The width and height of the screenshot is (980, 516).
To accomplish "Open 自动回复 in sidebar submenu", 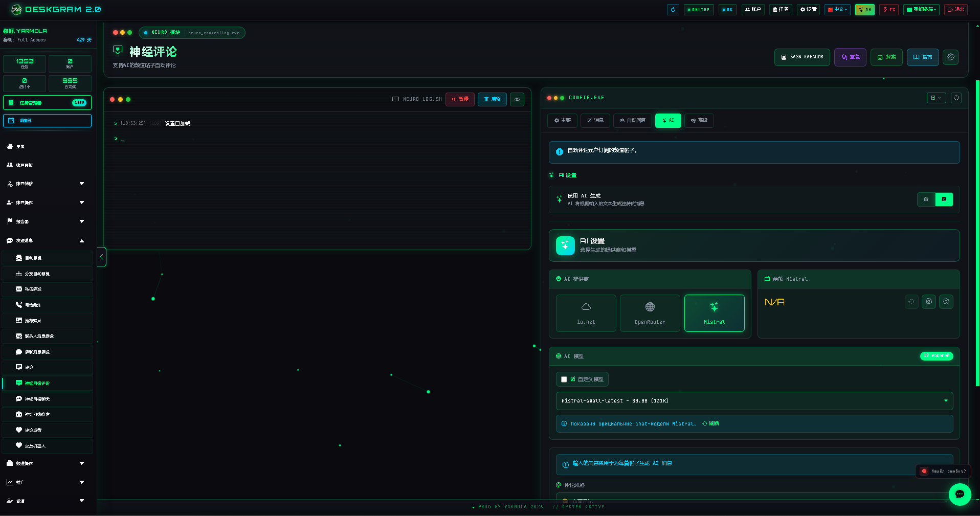I will point(48,258).
